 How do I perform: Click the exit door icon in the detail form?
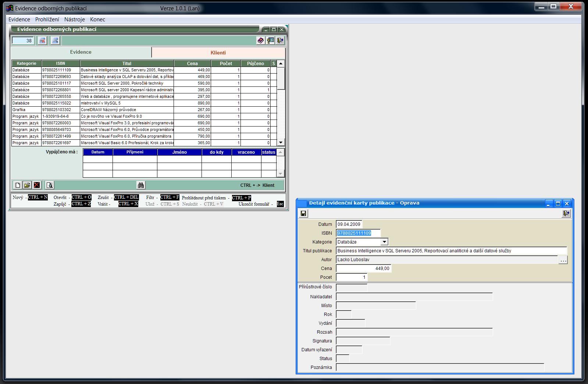(566, 213)
